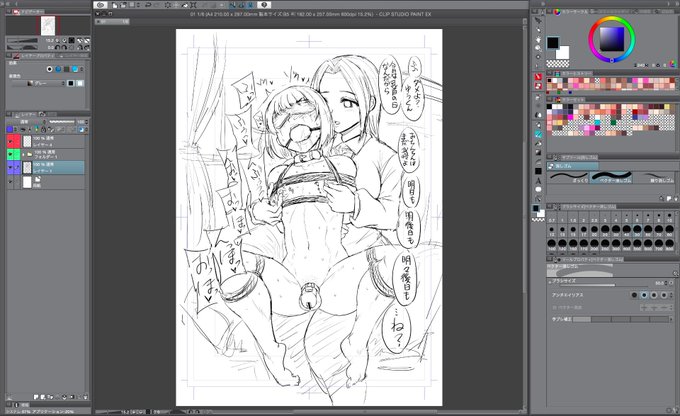
Task: Click rotate left icon in the Navigator panel
Action: 58,47
